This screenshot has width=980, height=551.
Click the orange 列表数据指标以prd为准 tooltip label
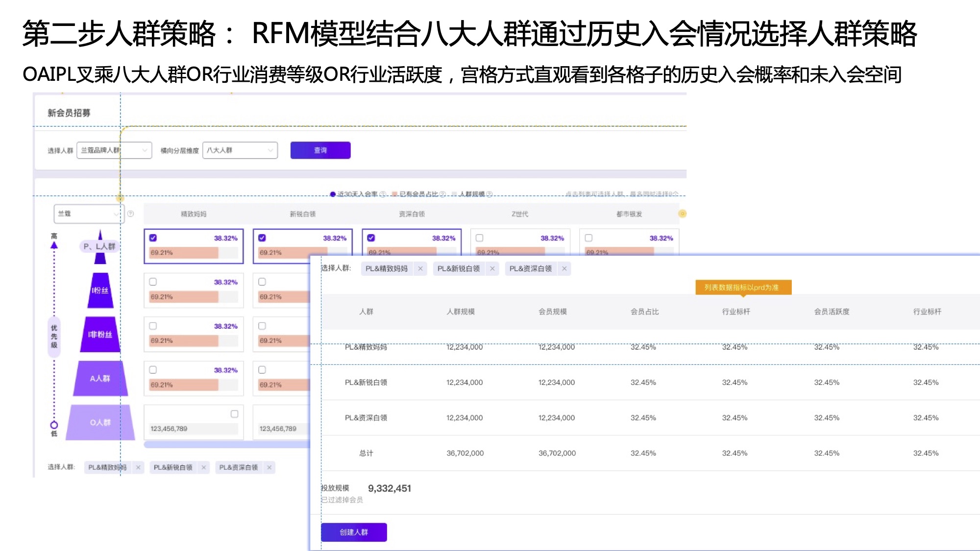[743, 287]
